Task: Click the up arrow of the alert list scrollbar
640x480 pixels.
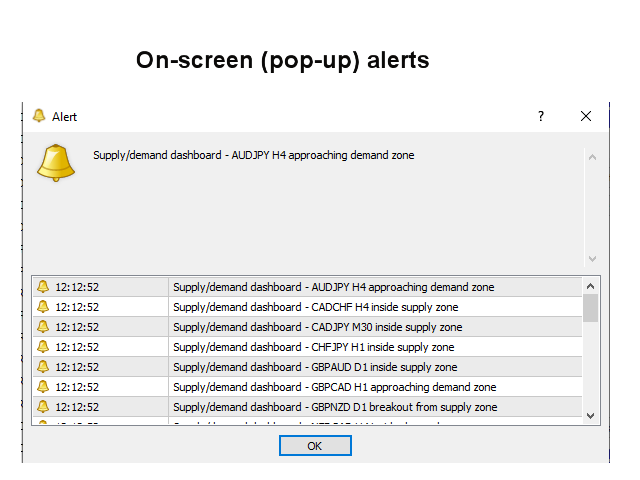Action: [x=590, y=286]
